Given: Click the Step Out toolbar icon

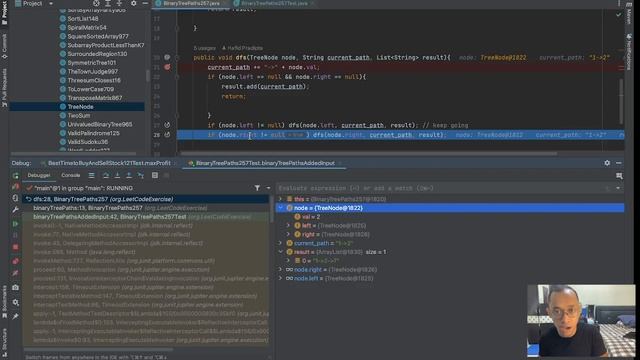Looking at the screenshot, I should click(129, 176).
